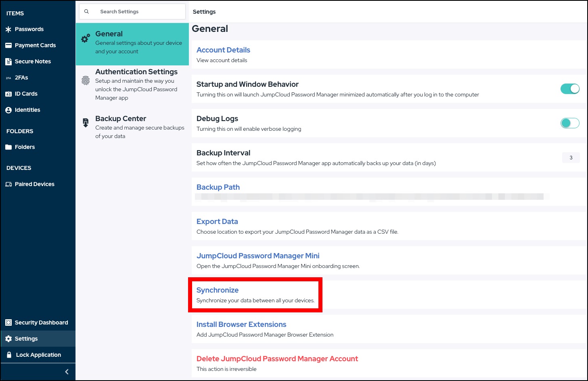Screen dimensions: 588x381
Task: Click the Passwords asterisk icon
Action: click(x=8, y=29)
